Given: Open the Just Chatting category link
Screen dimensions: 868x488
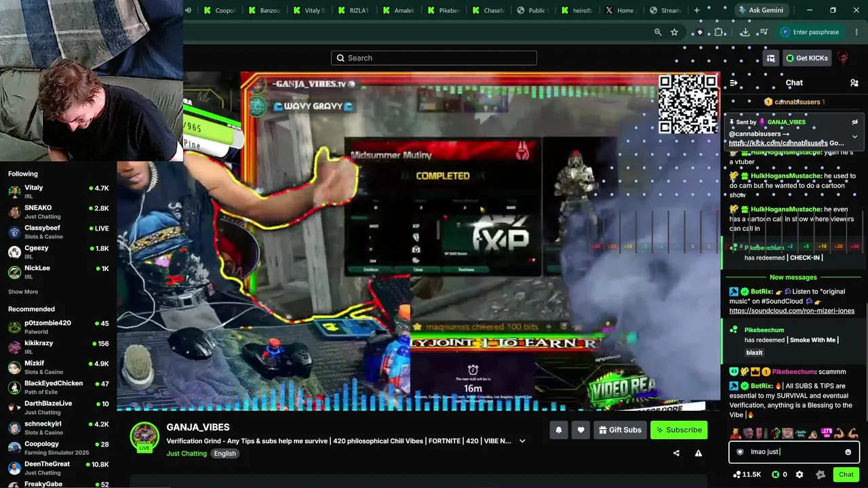Looking at the screenshot, I should tap(186, 453).
